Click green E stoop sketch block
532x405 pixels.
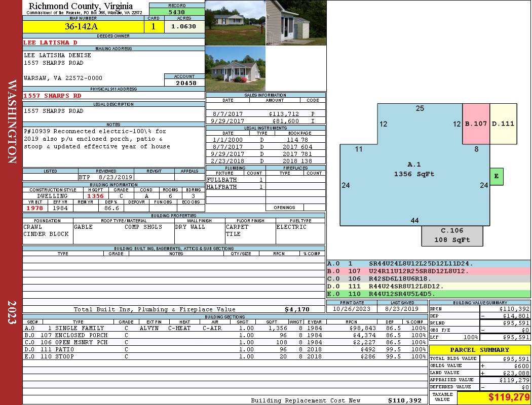(x=497, y=176)
